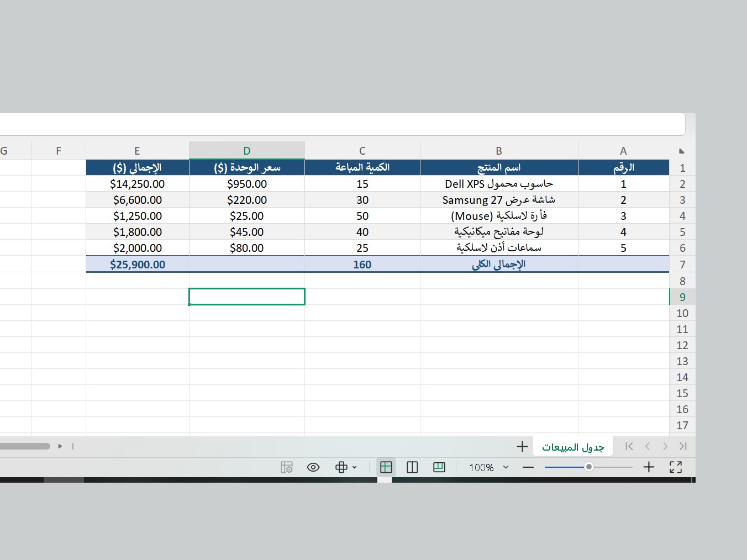Zoom in with the plus button
The height and width of the screenshot is (560, 747).
[x=649, y=467]
